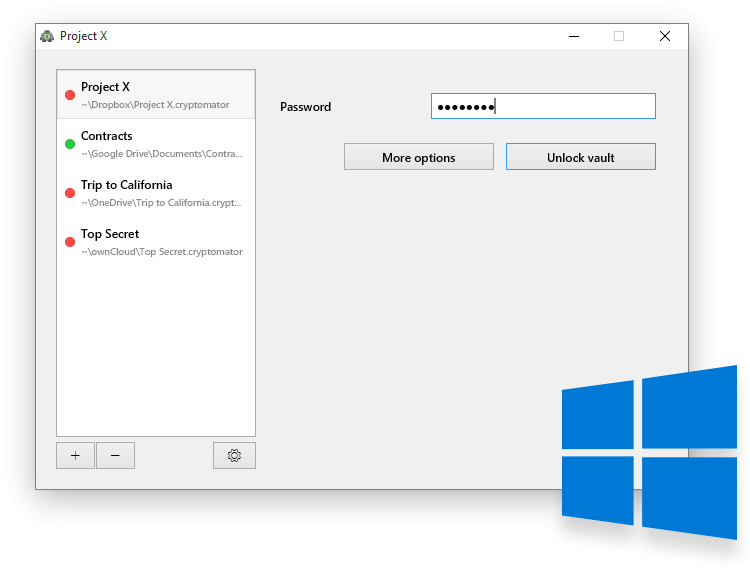
Task: Click the Password label text
Action: click(305, 107)
